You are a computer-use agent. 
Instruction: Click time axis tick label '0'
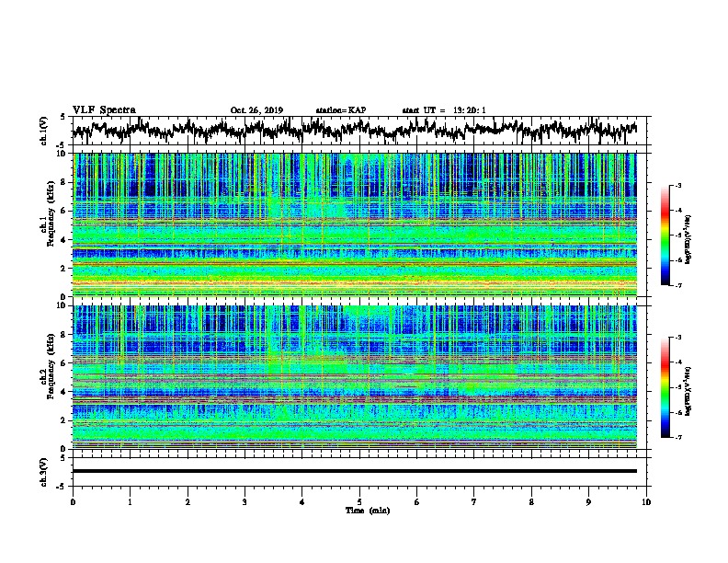(x=73, y=502)
